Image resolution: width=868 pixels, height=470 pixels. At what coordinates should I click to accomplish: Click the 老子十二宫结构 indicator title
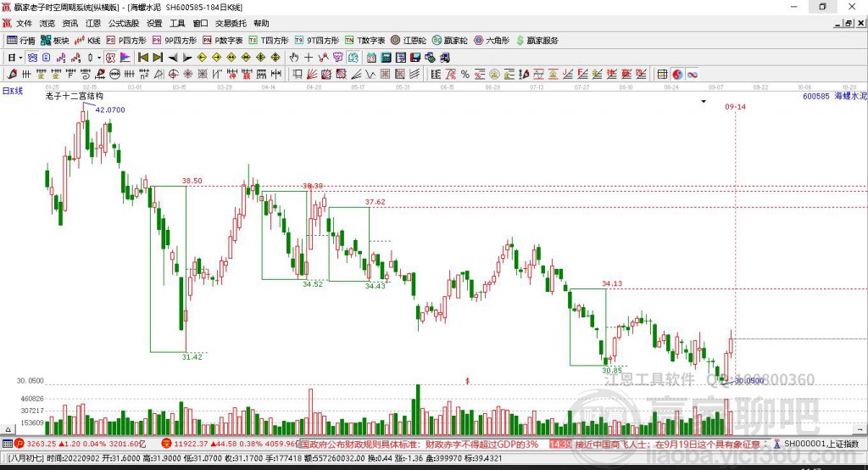coord(75,96)
